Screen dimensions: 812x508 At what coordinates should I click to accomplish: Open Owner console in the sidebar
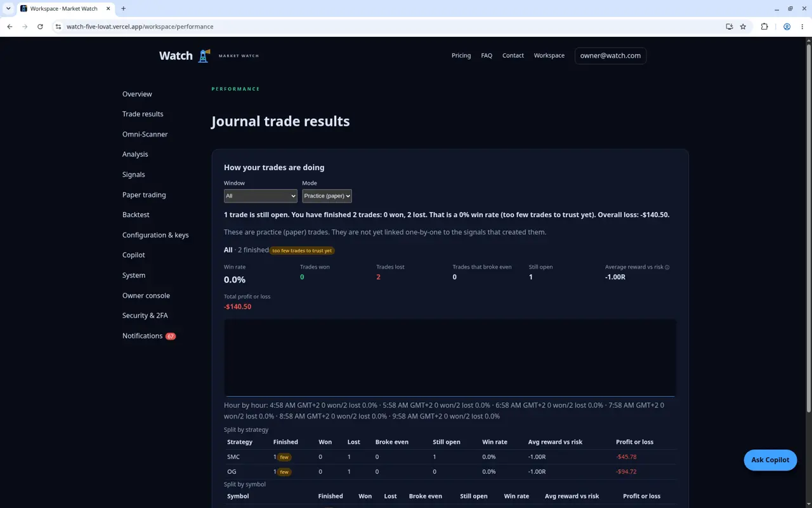(146, 295)
